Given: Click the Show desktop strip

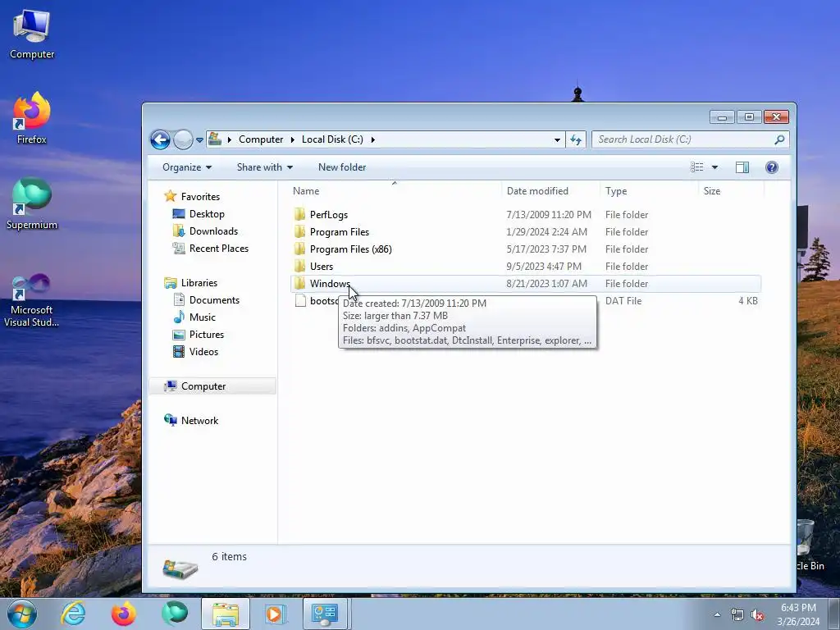Looking at the screenshot, I should pos(834,614).
